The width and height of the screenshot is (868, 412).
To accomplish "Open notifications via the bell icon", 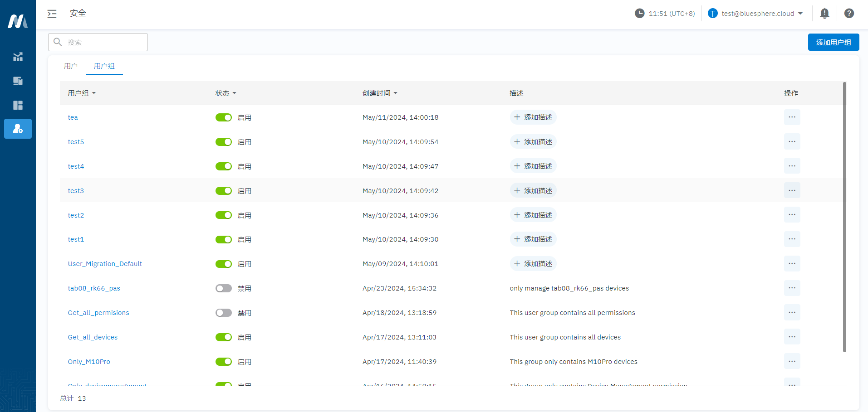I will pos(824,14).
